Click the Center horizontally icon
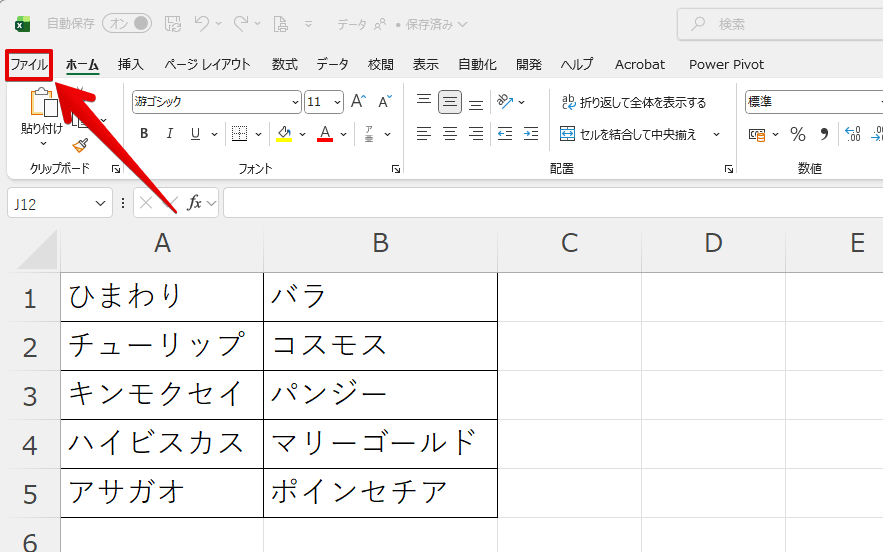 tap(449, 133)
